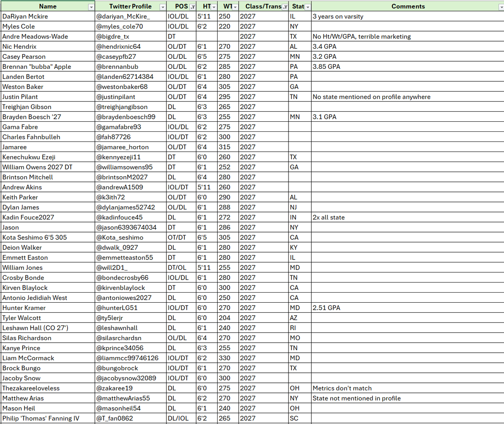Select the name cell DaRiyan Mckire
This screenshot has width=504, height=424.
pos(48,16)
